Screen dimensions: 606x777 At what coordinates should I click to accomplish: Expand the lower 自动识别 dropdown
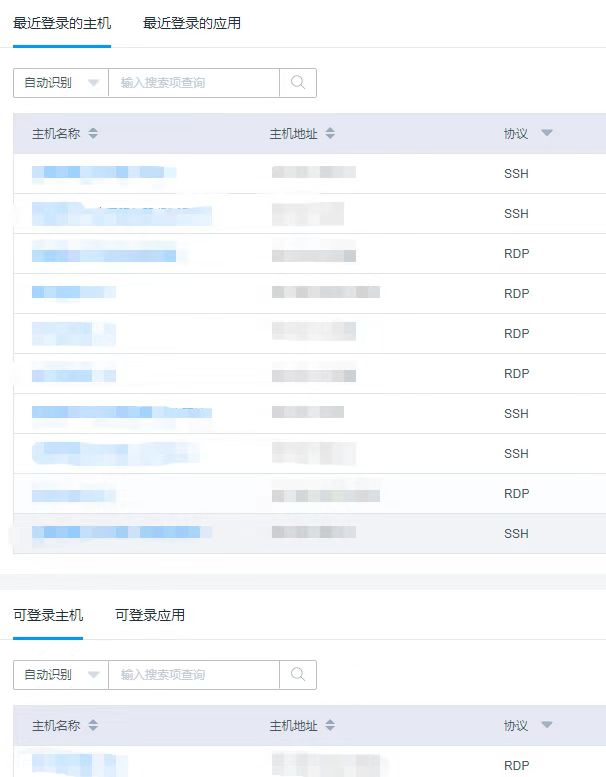(61, 674)
